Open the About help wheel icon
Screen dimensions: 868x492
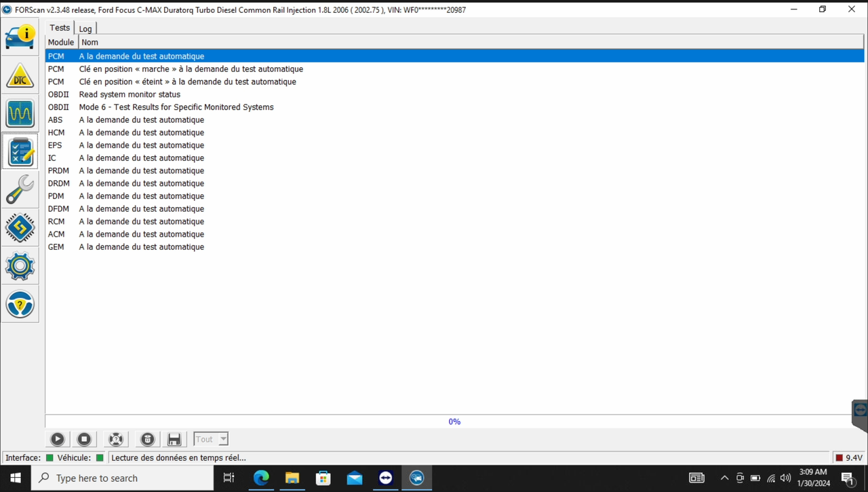[x=20, y=304]
